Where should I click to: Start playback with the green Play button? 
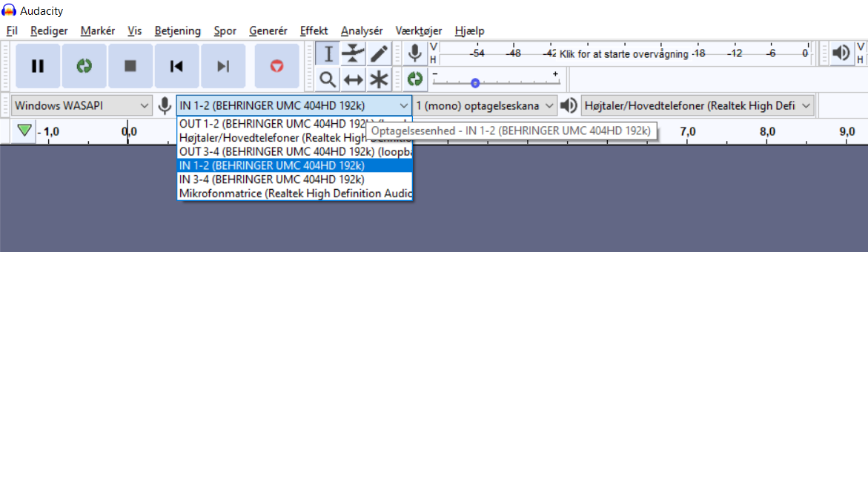[85, 67]
